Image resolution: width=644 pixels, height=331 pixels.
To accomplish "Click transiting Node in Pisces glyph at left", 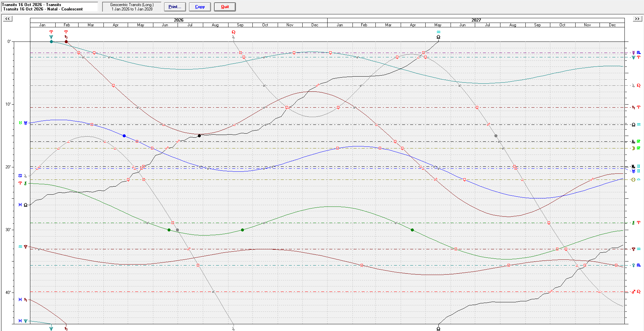I will click(x=23, y=205).
